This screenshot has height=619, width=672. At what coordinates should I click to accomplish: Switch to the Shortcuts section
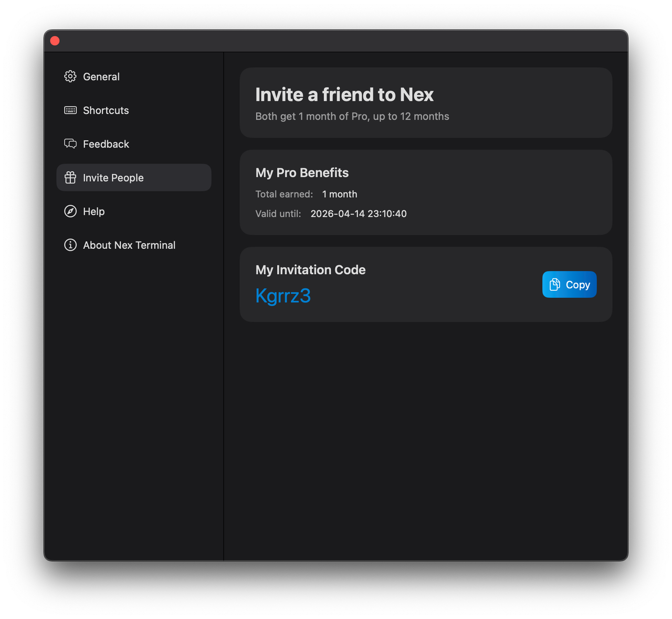coord(106,110)
